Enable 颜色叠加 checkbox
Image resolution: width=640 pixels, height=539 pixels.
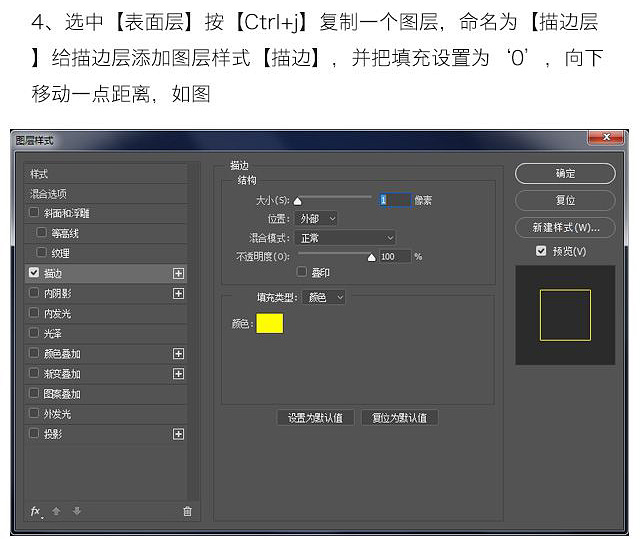pyautogui.click(x=34, y=353)
